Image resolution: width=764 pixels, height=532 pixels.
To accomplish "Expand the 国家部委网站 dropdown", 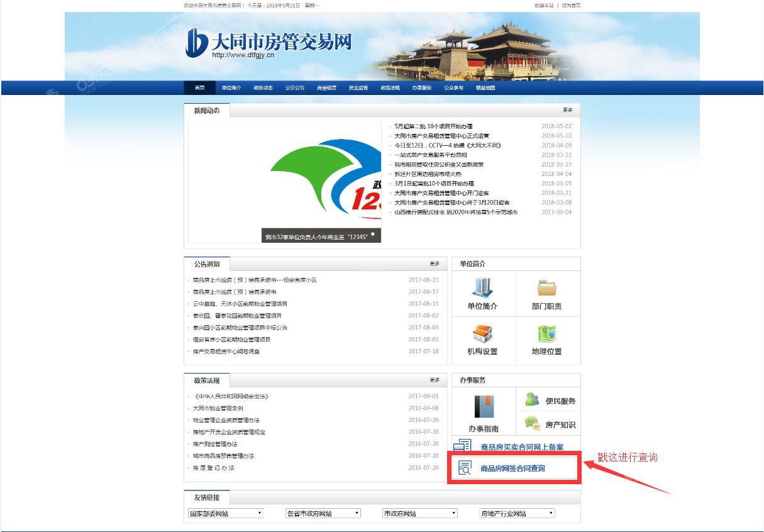I will 226,513.
